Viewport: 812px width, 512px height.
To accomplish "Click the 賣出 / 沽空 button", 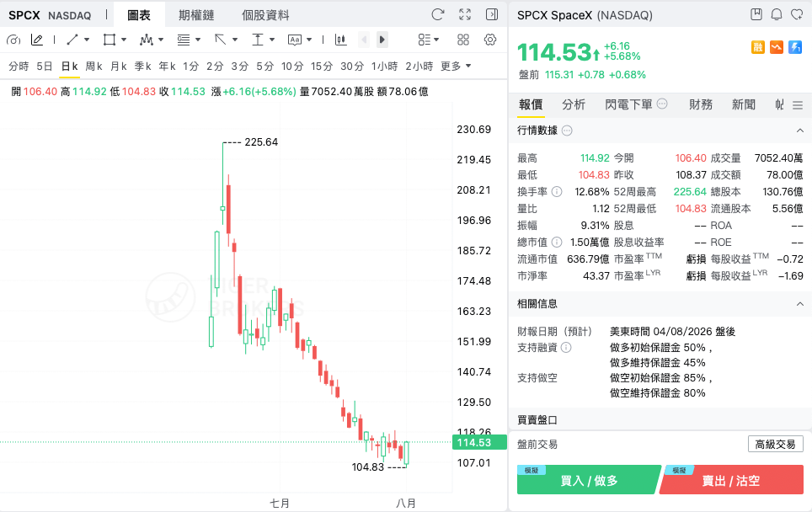I will (731, 480).
